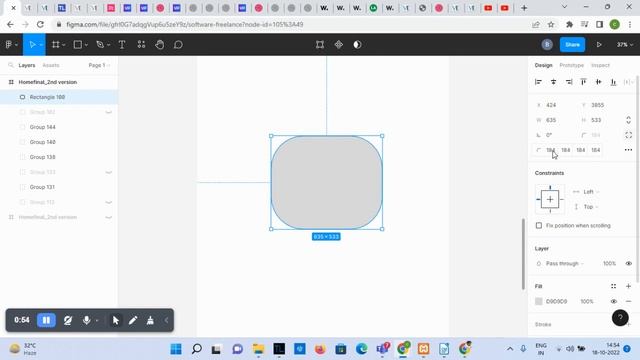Click Align bottom icon
640x360 pixels.
[x=613, y=82]
